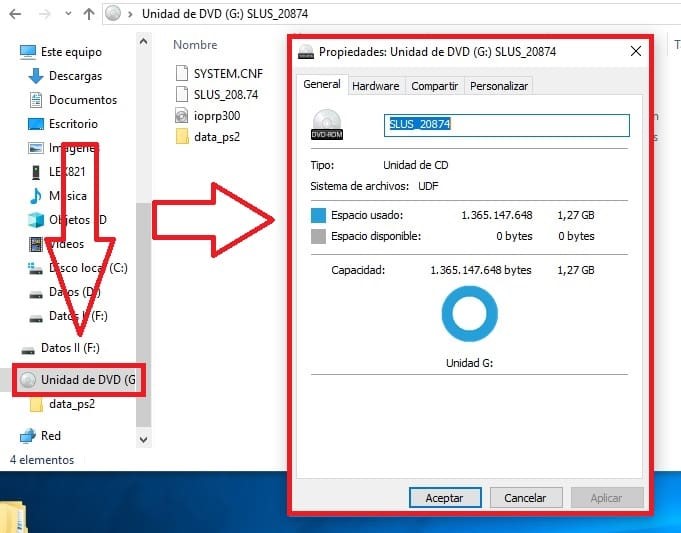Click the Este equipo computer icon
681x533 pixels.
point(27,51)
